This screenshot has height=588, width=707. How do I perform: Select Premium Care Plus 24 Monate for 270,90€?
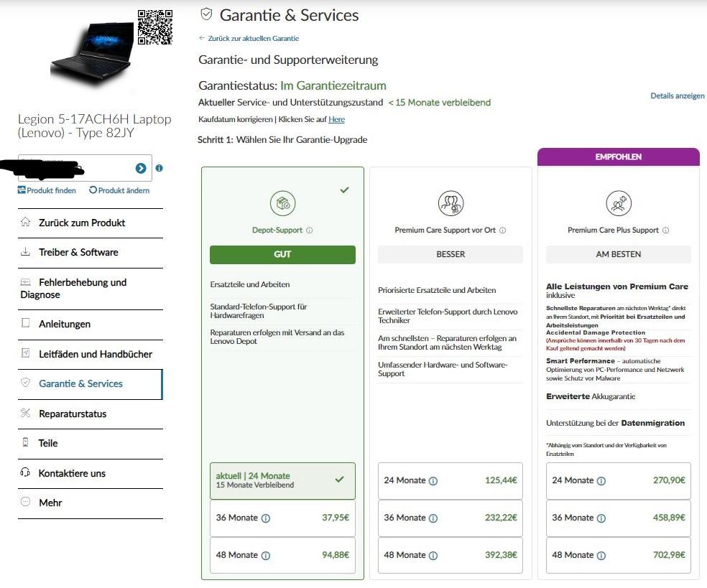pyautogui.click(x=619, y=480)
